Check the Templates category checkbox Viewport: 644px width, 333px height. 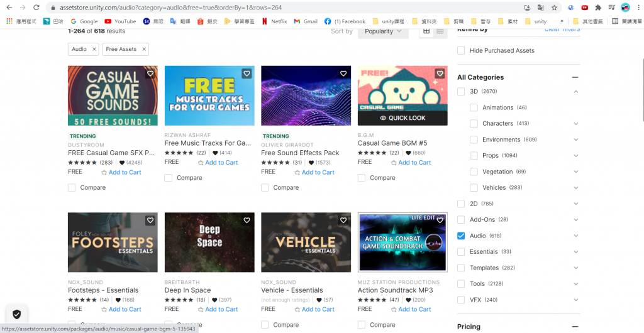tap(461, 268)
